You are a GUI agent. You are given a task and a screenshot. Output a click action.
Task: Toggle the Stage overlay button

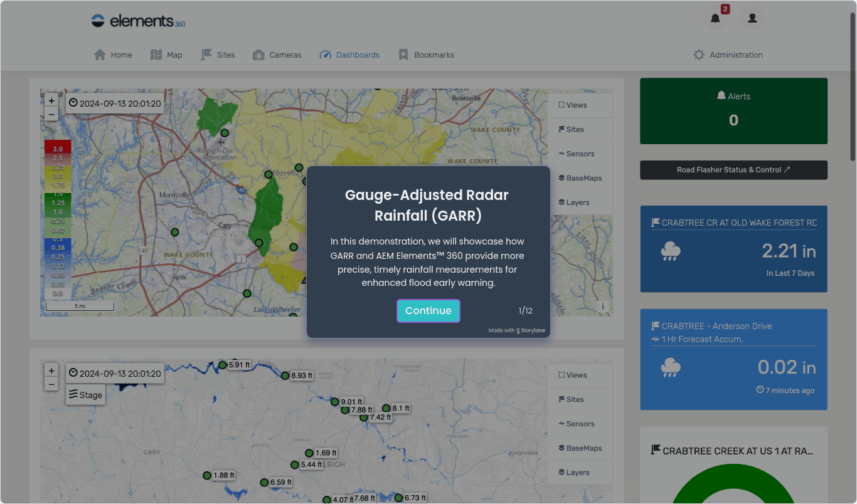(85, 395)
